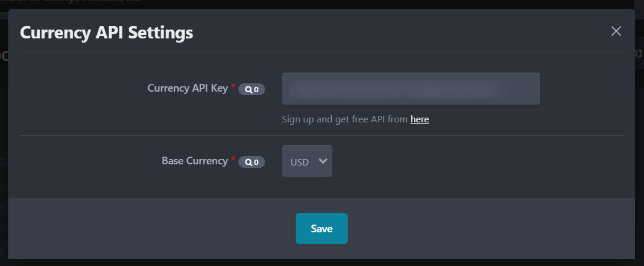644x266 pixels.
Task: Focus the Currency API Key input field
Action: tap(411, 89)
